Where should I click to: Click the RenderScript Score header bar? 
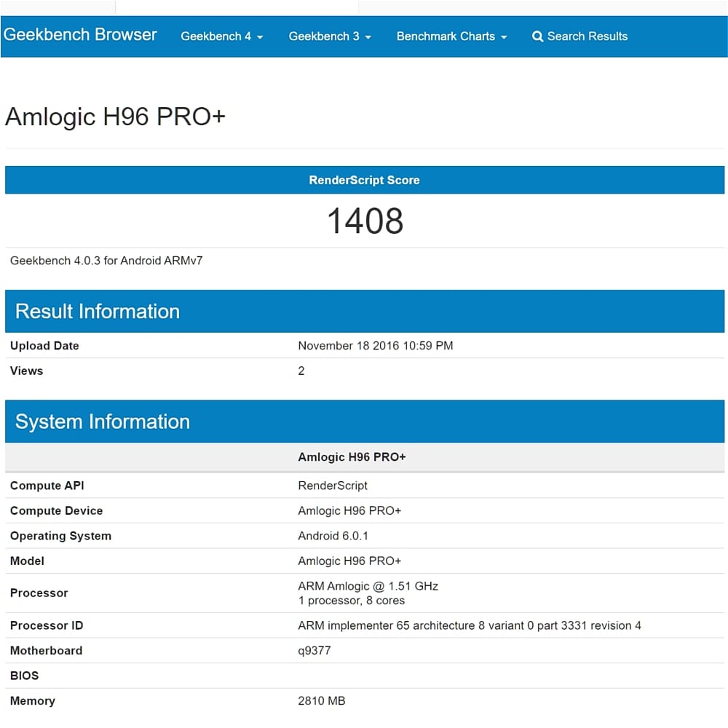tap(365, 180)
